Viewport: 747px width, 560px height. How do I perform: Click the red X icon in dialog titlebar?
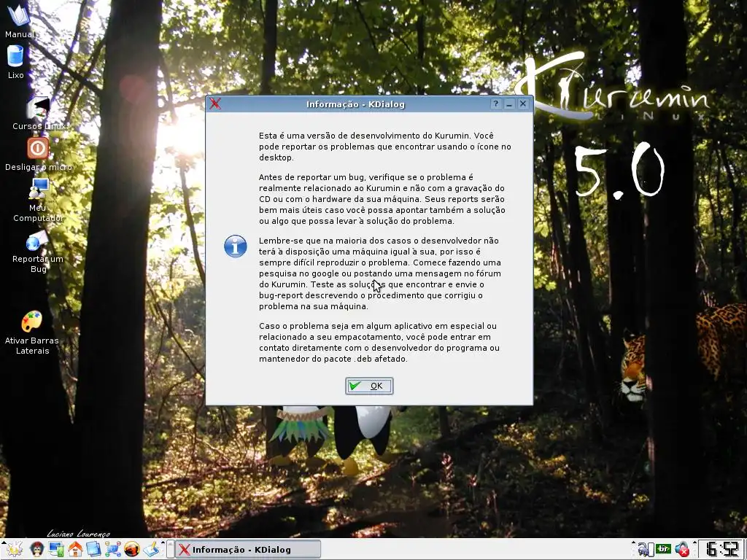(x=215, y=104)
